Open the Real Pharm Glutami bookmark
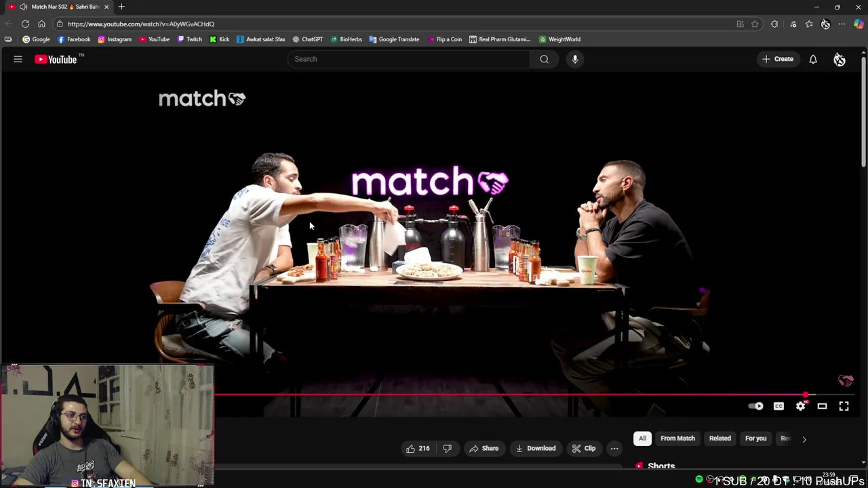This screenshot has width=868, height=488. tap(500, 39)
